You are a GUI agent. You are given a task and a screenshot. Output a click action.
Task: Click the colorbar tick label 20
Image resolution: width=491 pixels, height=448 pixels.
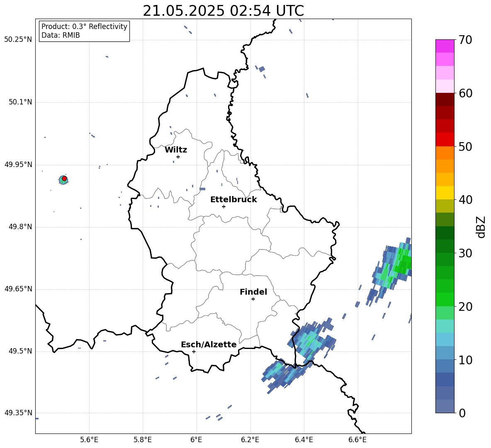coord(465,307)
